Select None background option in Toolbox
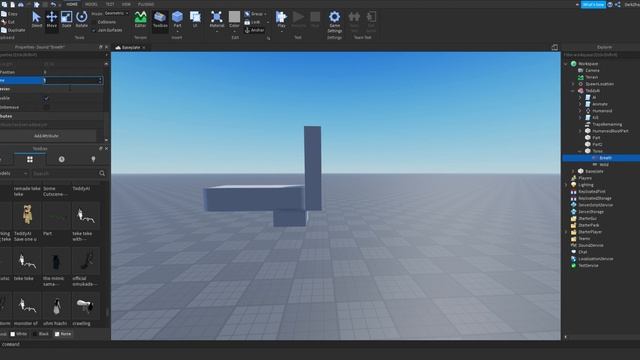Screen dimensions: 640x360 point(63,334)
